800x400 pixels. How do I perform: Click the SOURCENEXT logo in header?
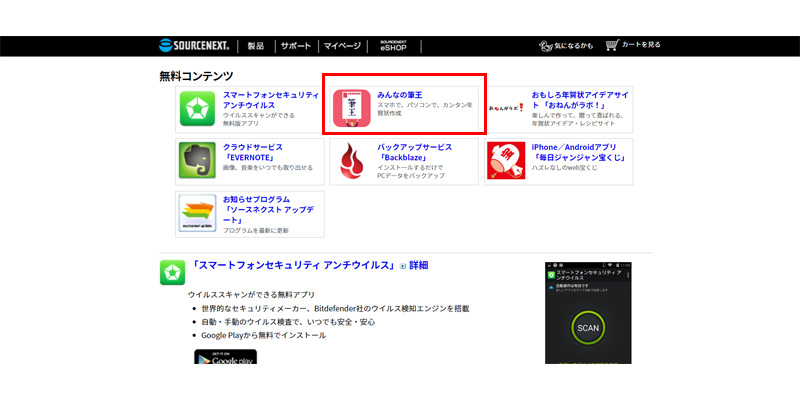pyautogui.click(x=194, y=46)
